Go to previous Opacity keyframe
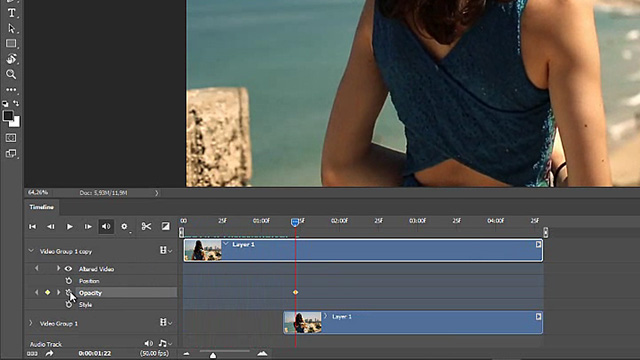Viewport: 640px width, 360px height. [37, 292]
